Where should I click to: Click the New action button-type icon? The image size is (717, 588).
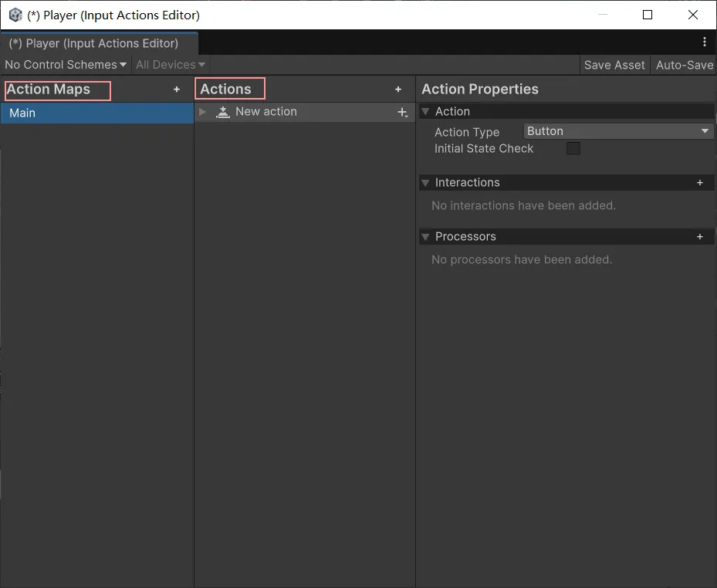[x=223, y=112]
